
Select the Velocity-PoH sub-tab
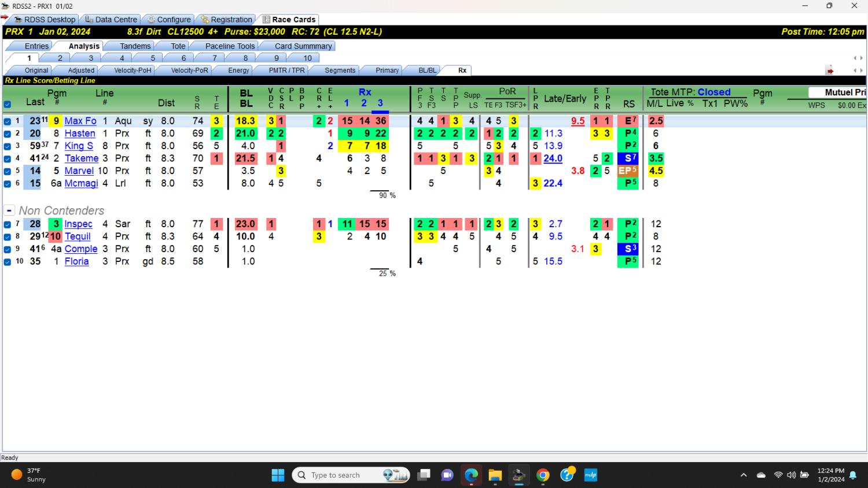coord(133,71)
